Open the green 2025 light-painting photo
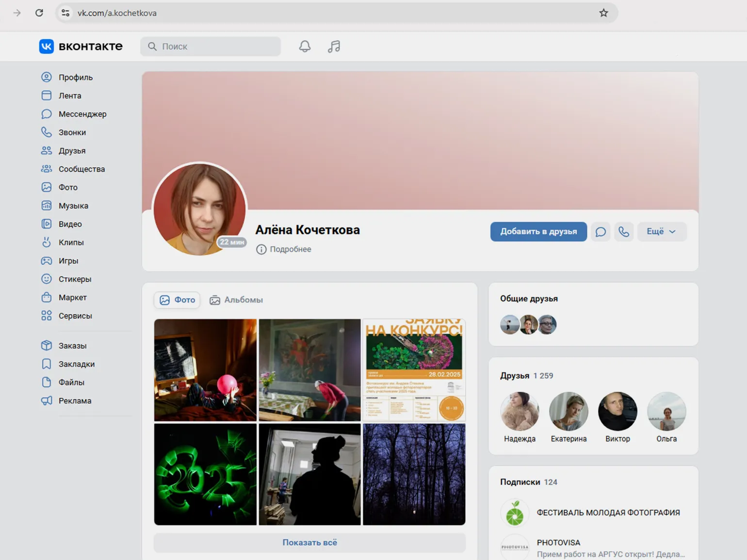 [205, 474]
